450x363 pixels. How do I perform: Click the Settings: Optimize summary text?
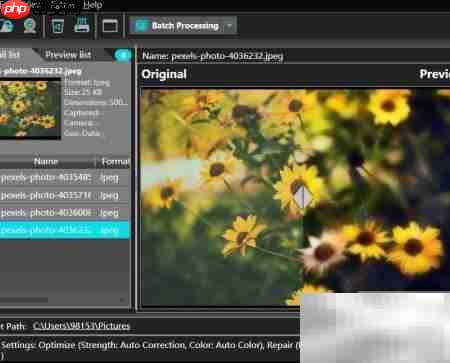click(x=150, y=345)
